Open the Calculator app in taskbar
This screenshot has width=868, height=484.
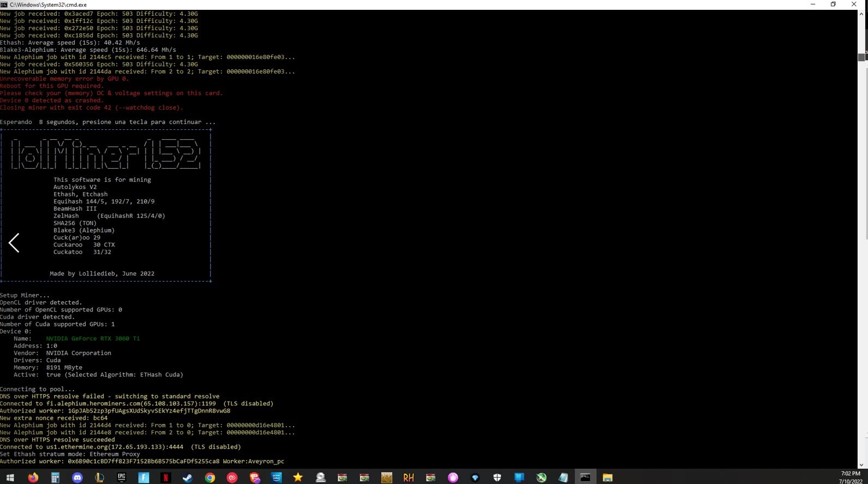click(55, 477)
